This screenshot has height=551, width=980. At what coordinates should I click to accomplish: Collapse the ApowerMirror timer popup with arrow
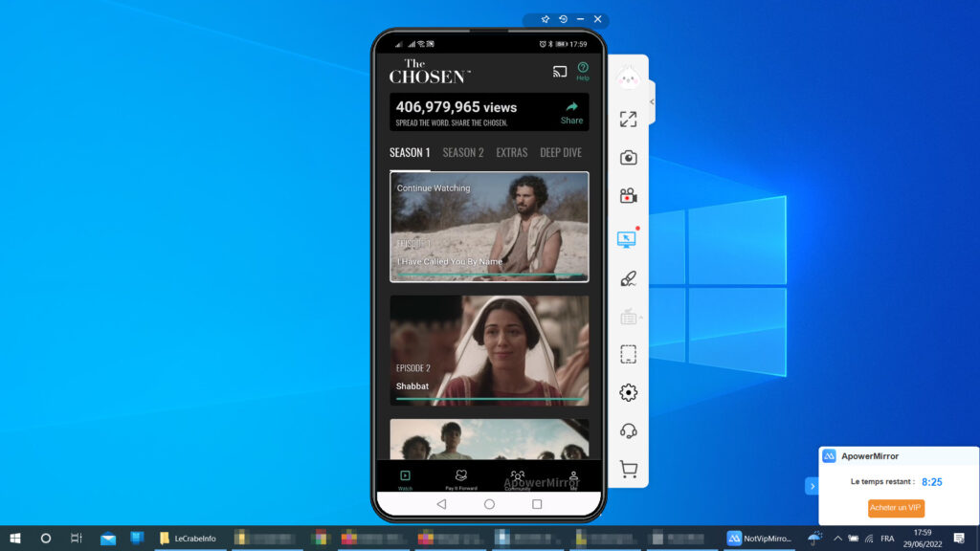[812, 486]
